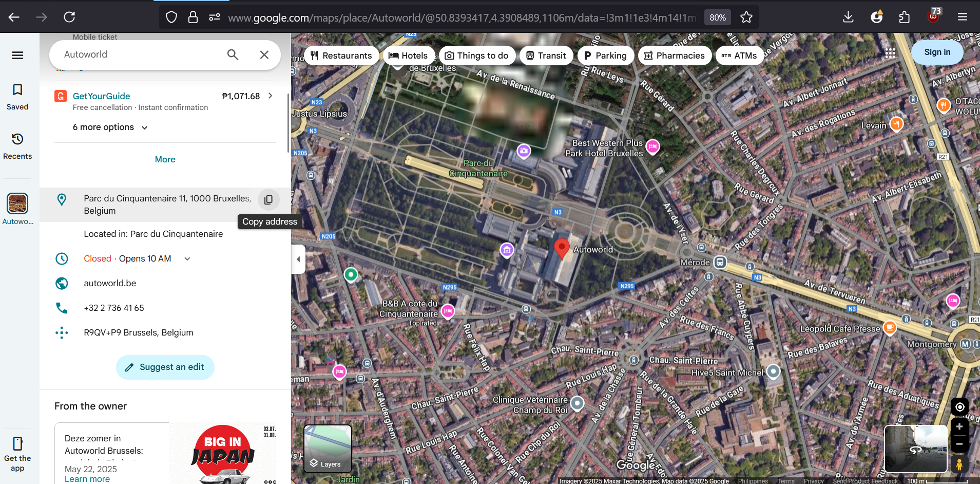The width and height of the screenshot is (980, 484).
Task: Filter map by Parking
Action: [x=605, y=55]
